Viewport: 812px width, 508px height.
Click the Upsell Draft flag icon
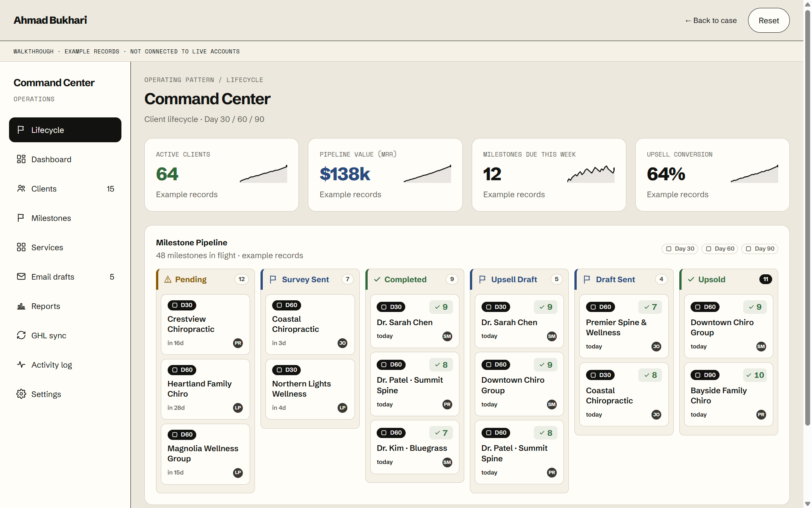coord(482,279)
